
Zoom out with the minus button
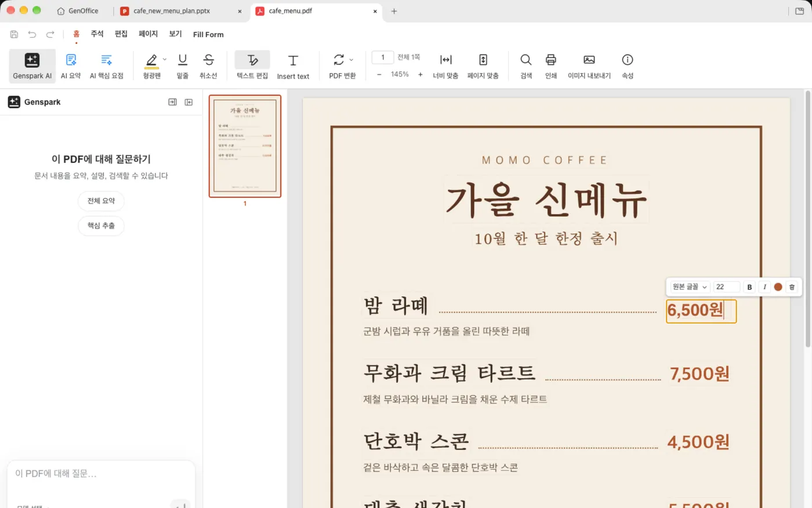tap(379, 75)
